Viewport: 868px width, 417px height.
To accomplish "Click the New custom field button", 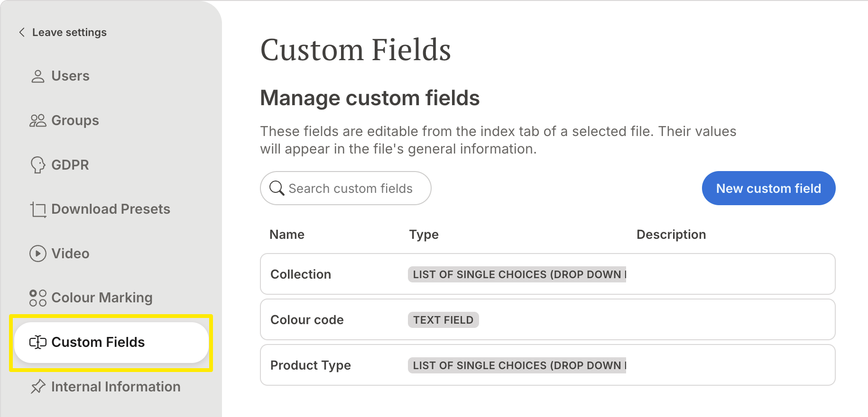I will click(768, 188).
